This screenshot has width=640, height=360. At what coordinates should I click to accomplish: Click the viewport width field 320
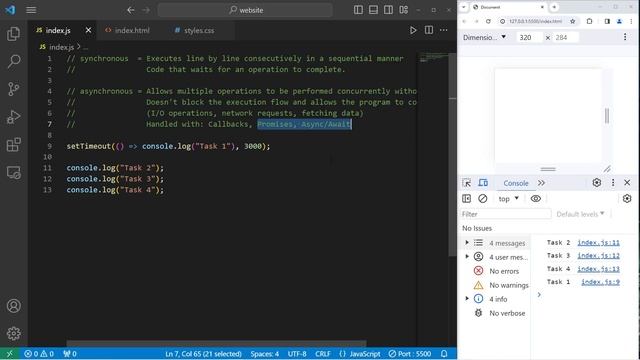tap(529, 37)
